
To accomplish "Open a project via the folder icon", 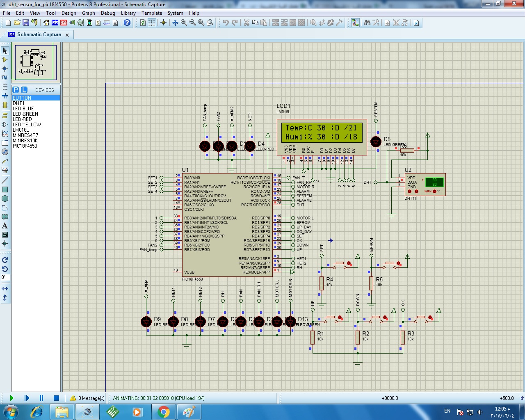I will (17, 23).
